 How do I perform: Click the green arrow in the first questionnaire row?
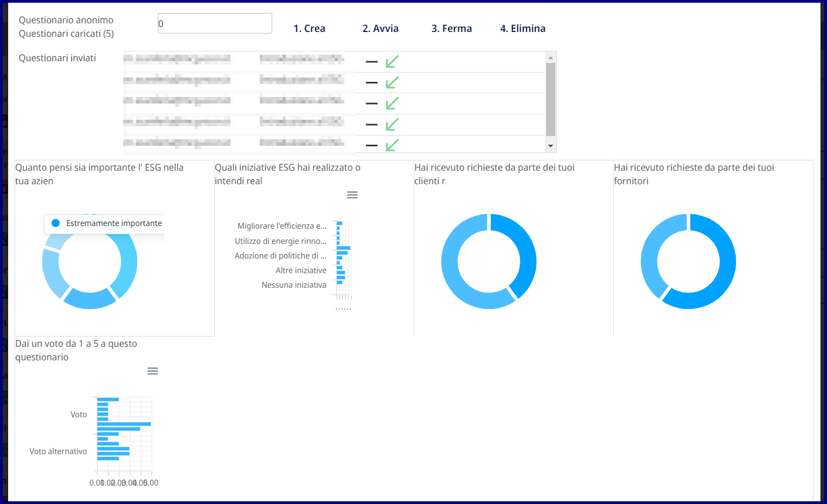392,62
